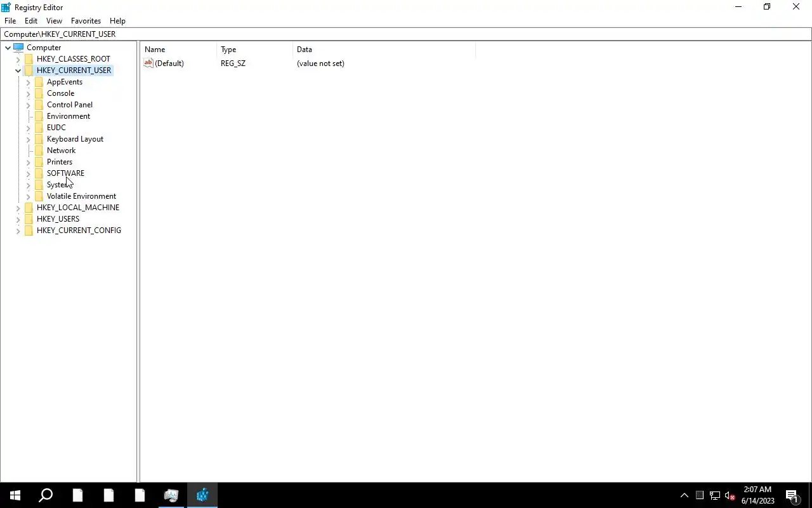
Task: Click the Console folder icon
Action: (x=39, y=93)
